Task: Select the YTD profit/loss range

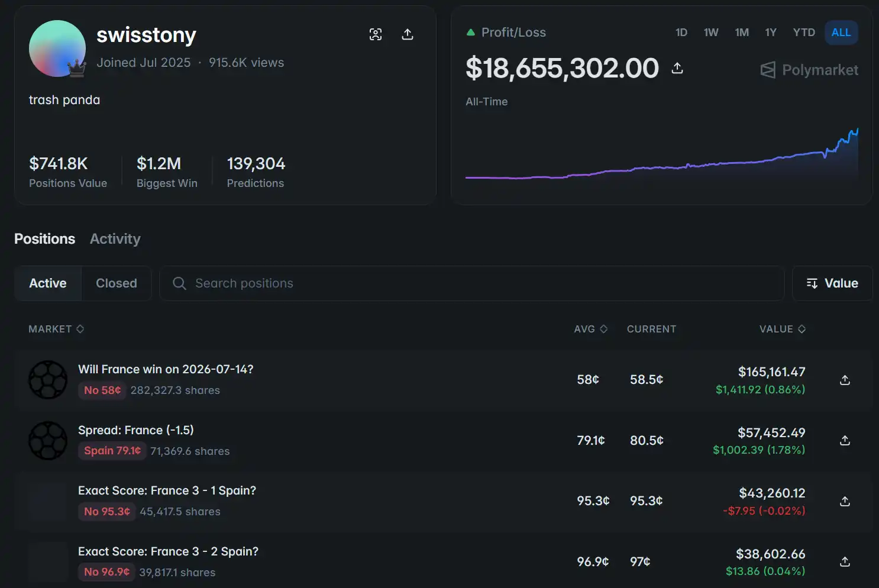Action: (x=804, y=33)
